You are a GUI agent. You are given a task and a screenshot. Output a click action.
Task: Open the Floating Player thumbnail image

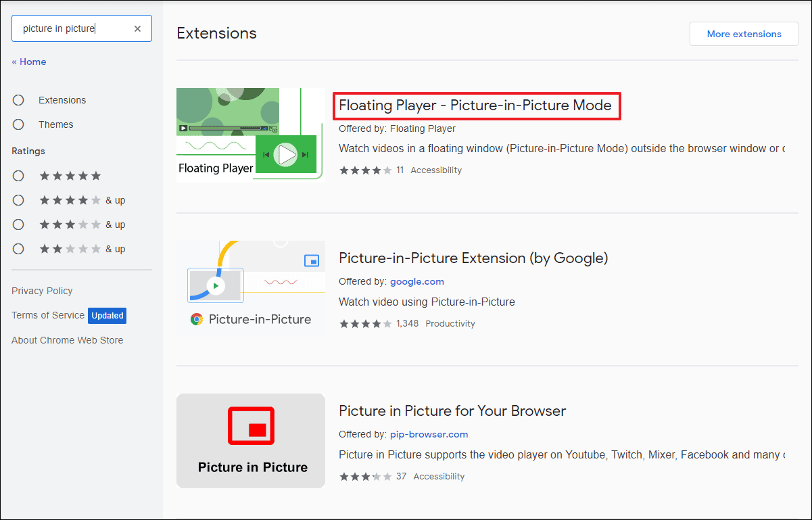(x=251, y=135)
